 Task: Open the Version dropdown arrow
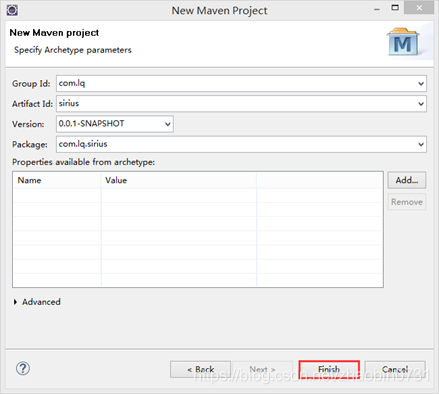pyautogui.click(x=168, y=124)
